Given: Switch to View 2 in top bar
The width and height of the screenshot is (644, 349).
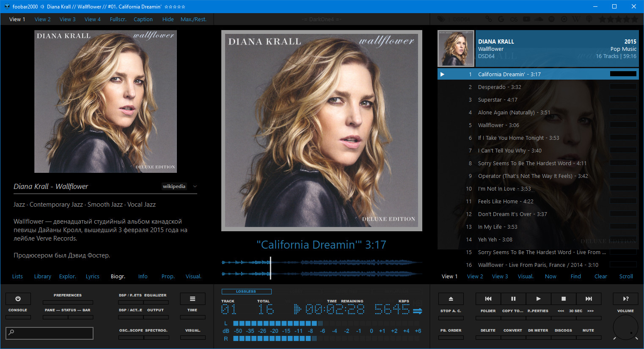Looking at the screenshot, I should (42, 19).
